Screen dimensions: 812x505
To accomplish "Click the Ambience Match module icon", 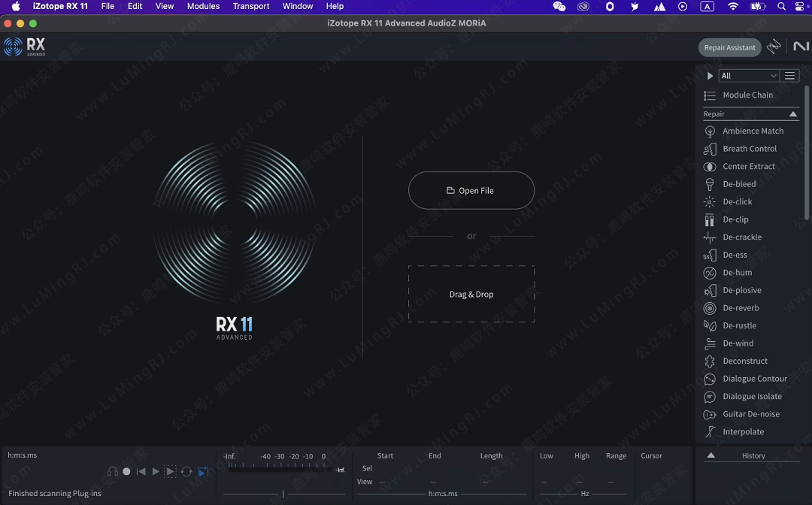I will (709, 132).
